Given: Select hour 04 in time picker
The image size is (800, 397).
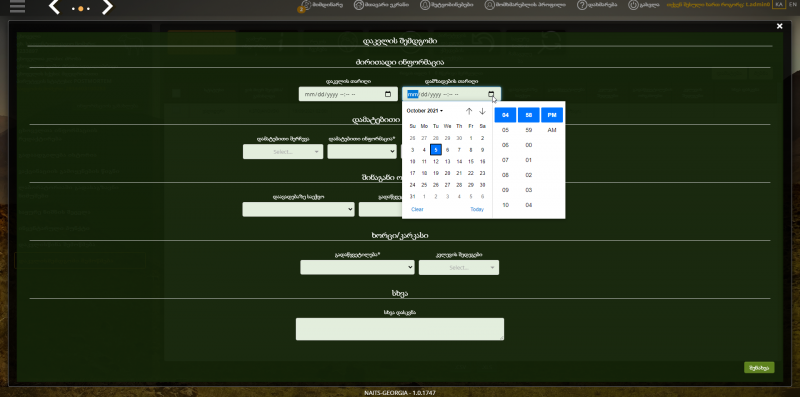Looking at the screenshot, I should 505,115.
